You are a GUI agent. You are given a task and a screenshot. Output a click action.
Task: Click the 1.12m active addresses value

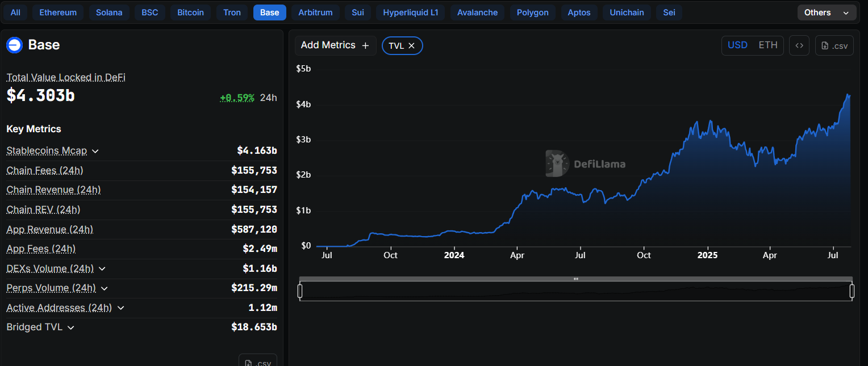[x=263, y=308]
